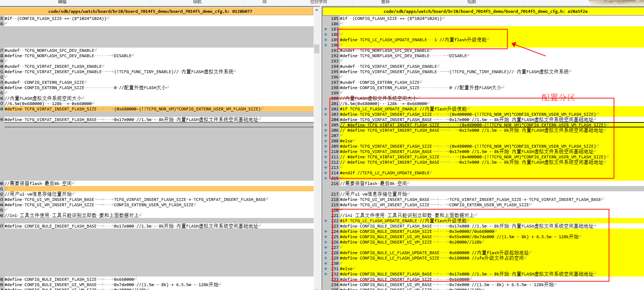Click the plus marker next to line 190
Image resolution: width=644 pixels, height=290 pixels.
[x=326, y=45]
